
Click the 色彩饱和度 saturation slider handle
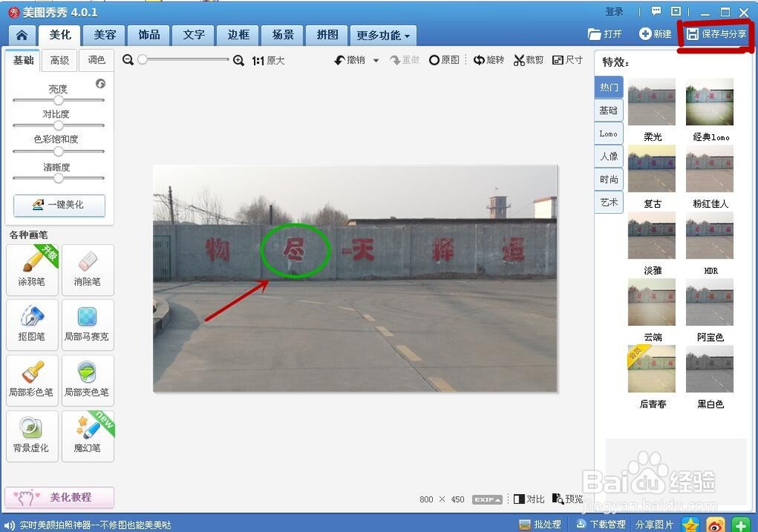[x=58, y=152]
